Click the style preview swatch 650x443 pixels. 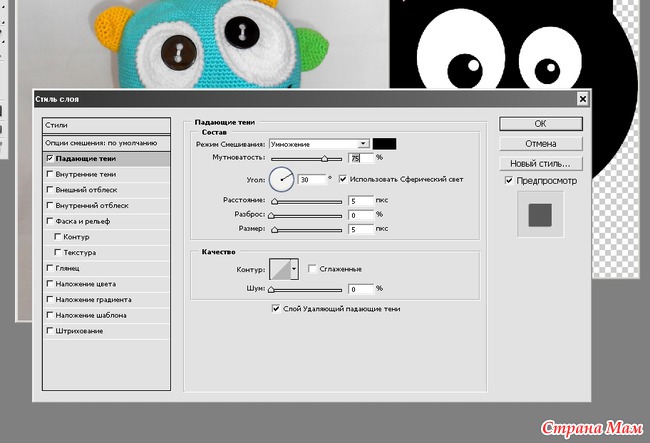pyautogui.click(x=540, y=214)
